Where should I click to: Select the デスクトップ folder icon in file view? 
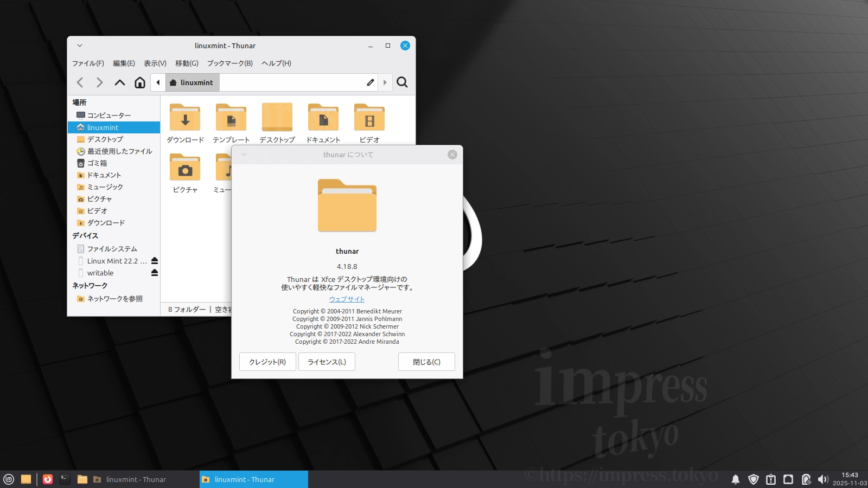click(277, 117)
